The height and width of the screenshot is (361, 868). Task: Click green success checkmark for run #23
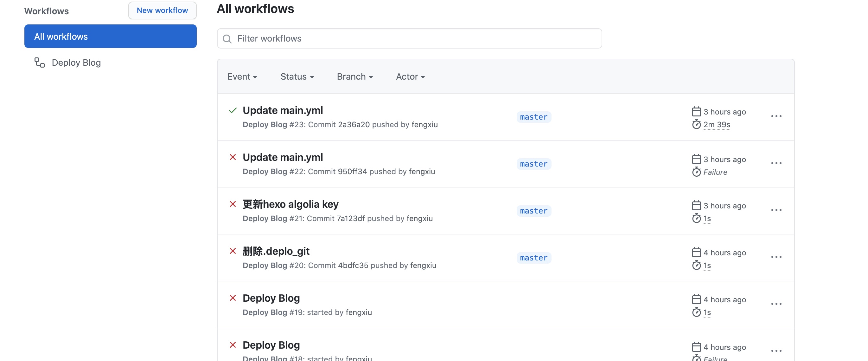coord(233,110)
